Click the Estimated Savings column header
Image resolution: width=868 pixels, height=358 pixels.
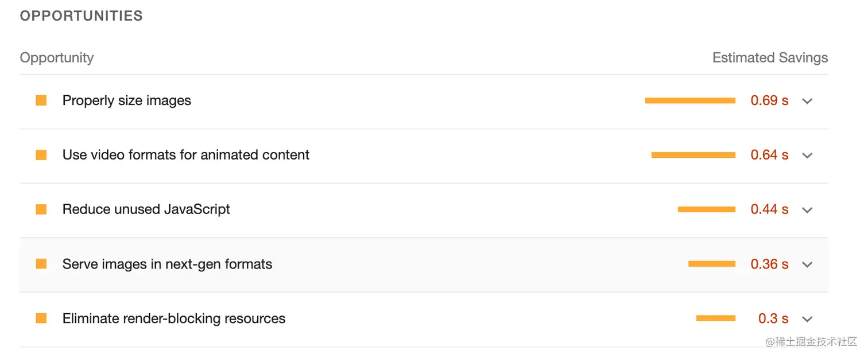[770, 57]
